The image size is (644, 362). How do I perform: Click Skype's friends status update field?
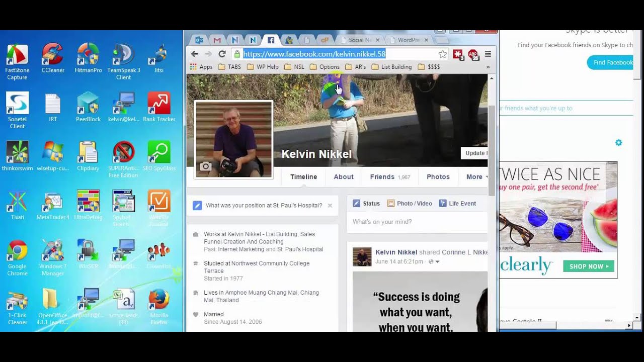pyautogui.click(x=566, y=108)
